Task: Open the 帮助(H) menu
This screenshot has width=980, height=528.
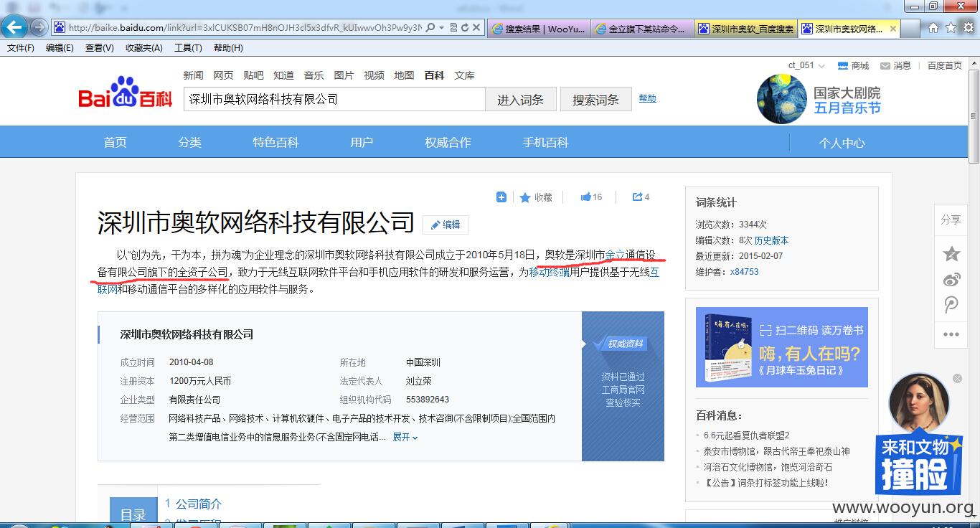Action: point(228,48)
